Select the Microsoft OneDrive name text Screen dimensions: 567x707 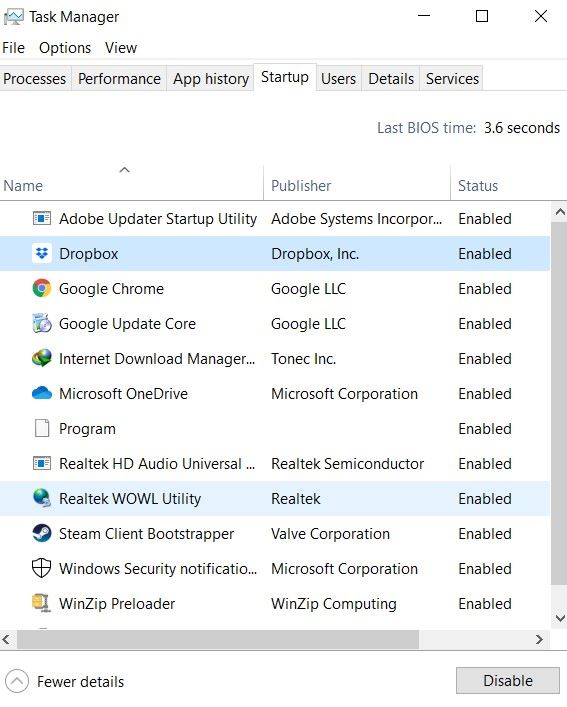pyautogui.click(x=123, y=394)
